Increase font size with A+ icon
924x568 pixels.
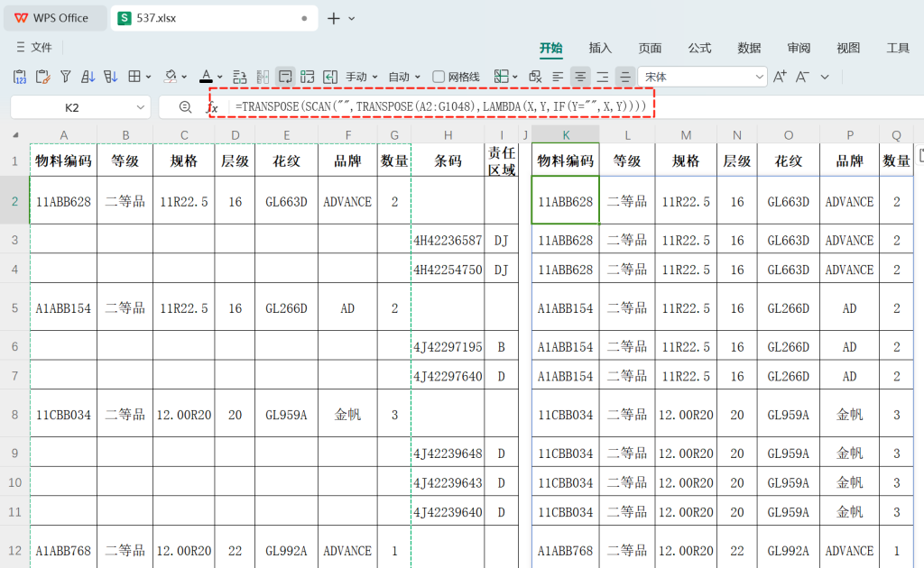pos(780,77)
